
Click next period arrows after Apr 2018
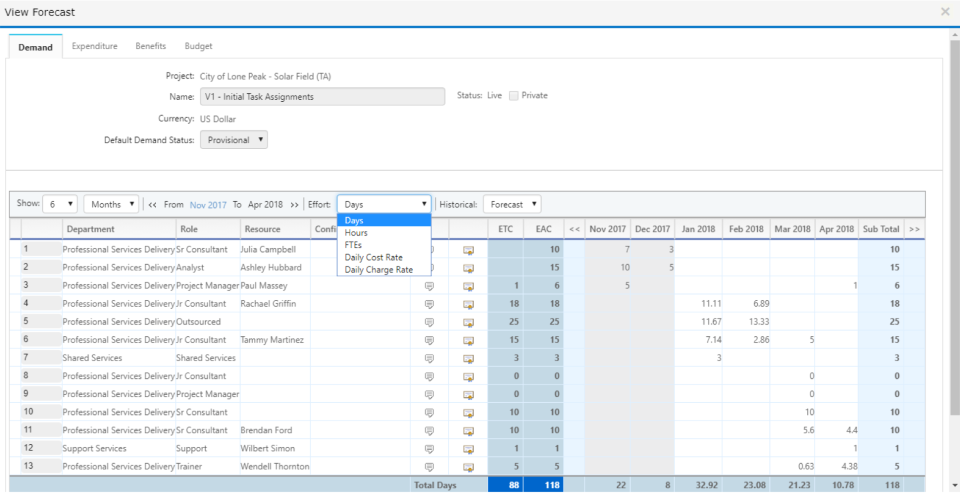click(294, 205)
